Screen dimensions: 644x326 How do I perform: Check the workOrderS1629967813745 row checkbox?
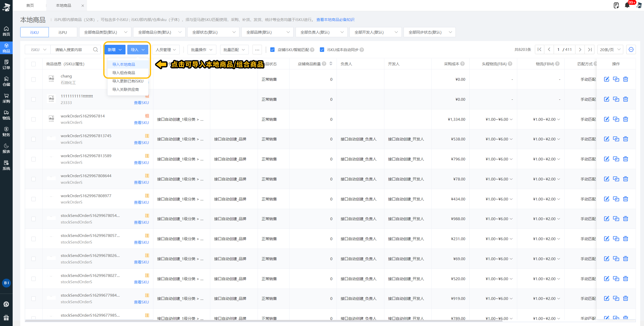coord(33,139)
